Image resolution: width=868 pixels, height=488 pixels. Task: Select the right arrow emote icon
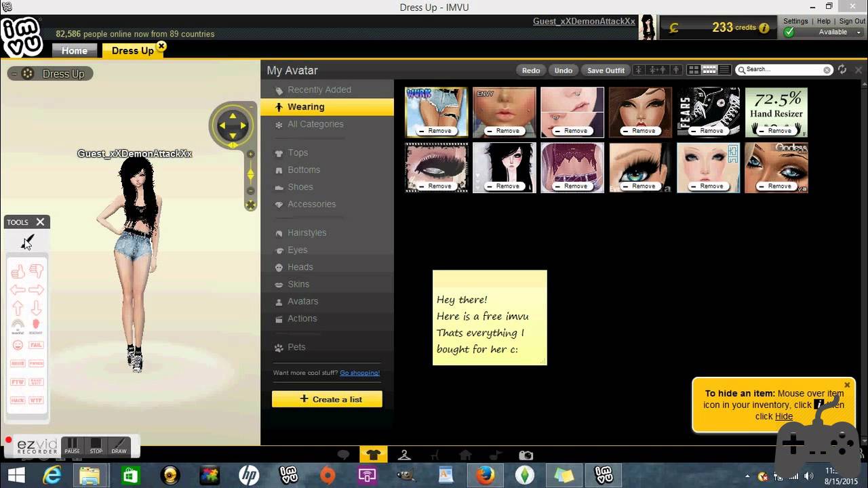point(36,290)
